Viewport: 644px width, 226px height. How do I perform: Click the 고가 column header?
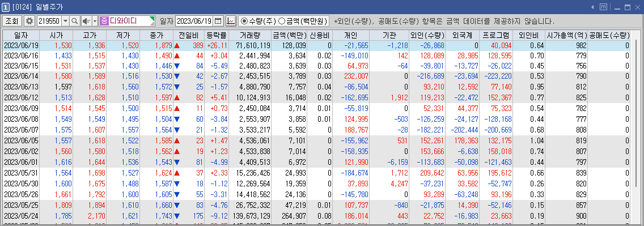90,35
